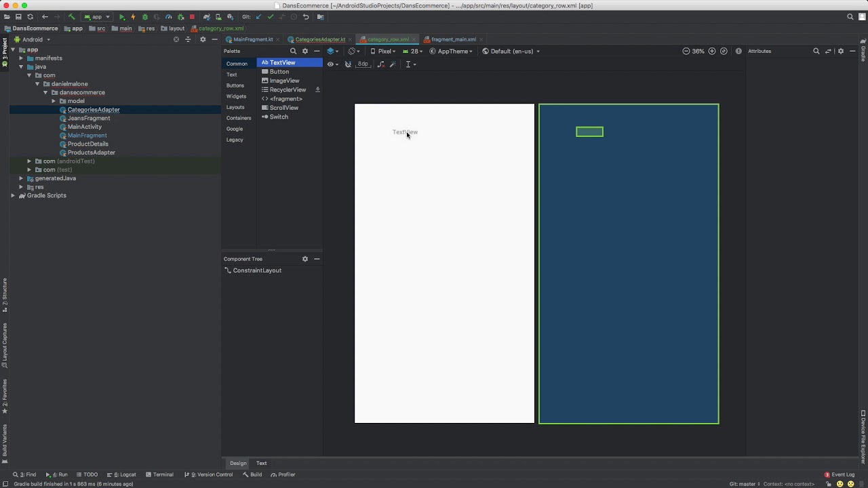Open the Terminal tool window
This screenshot has height=488, width=868.
pyautogui.click(x=159, y=474)
